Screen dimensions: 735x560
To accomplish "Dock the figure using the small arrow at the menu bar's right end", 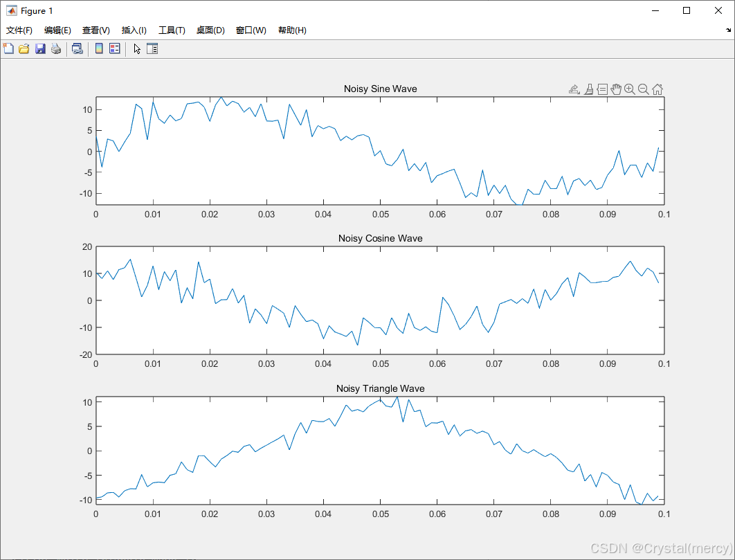I will point(728,30).
